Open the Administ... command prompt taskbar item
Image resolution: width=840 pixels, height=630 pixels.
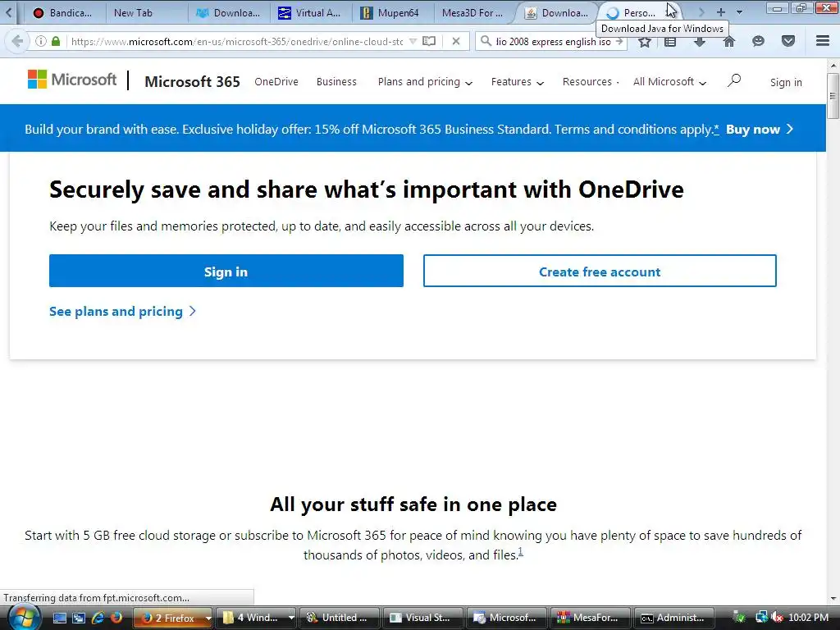coord(674,618)
